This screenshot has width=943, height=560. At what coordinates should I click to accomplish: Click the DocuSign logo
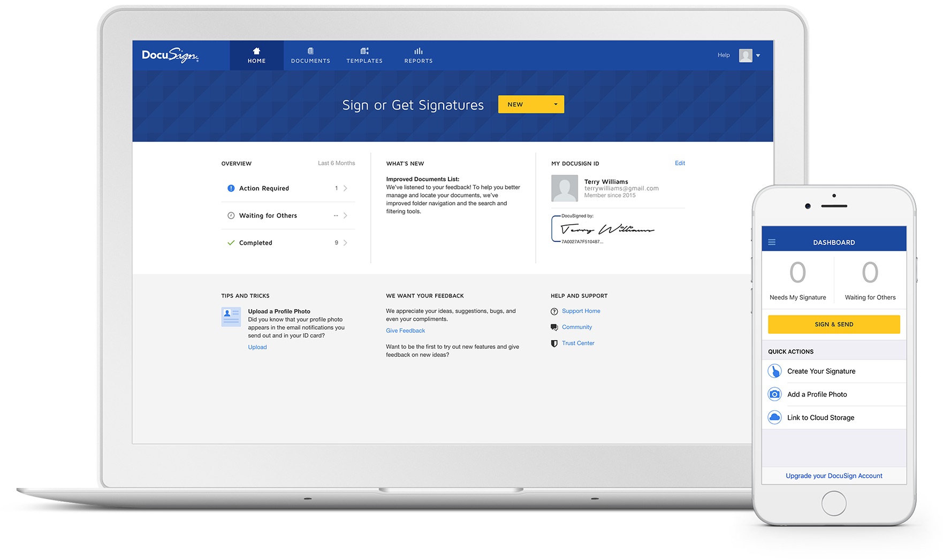(170, 55)
